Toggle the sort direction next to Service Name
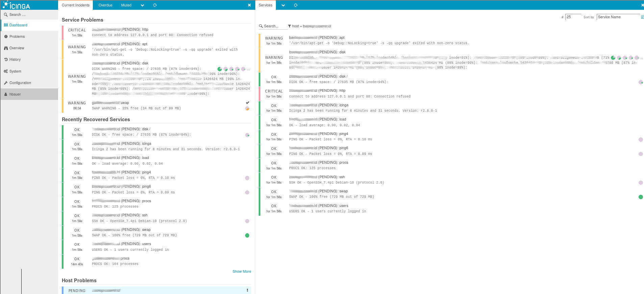Screen dimensions: 644x294 coord(642,17)
